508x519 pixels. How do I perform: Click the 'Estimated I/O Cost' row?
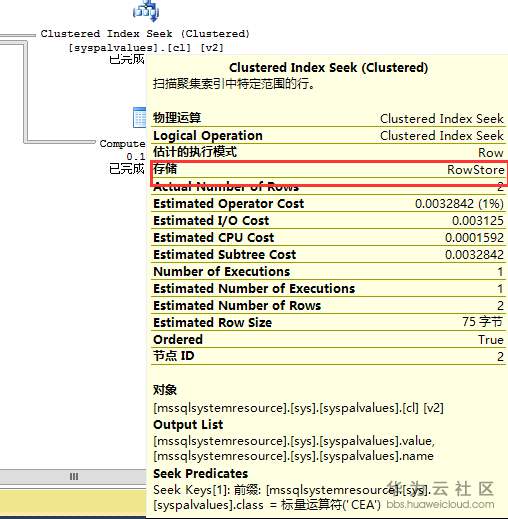tap(328, 220)
